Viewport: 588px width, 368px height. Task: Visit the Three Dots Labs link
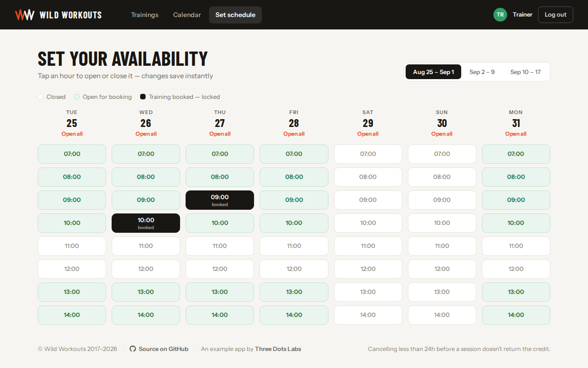(x=278, y=349)
